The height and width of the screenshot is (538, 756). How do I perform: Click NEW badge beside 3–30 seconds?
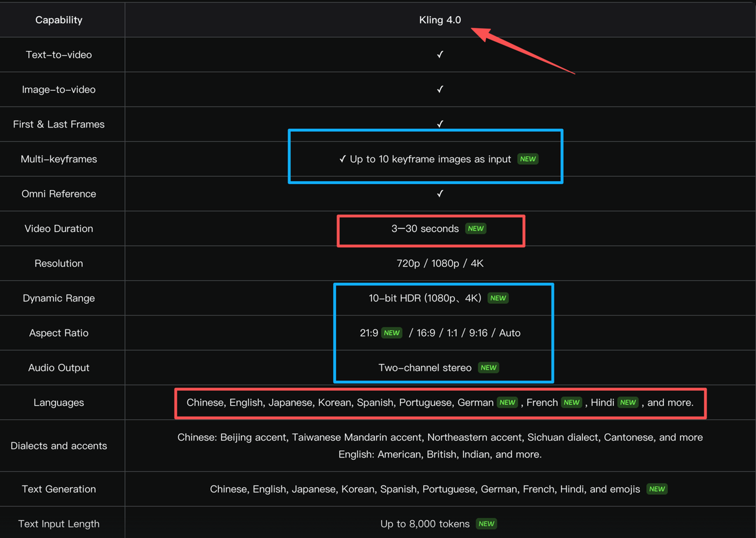point(476,228)
